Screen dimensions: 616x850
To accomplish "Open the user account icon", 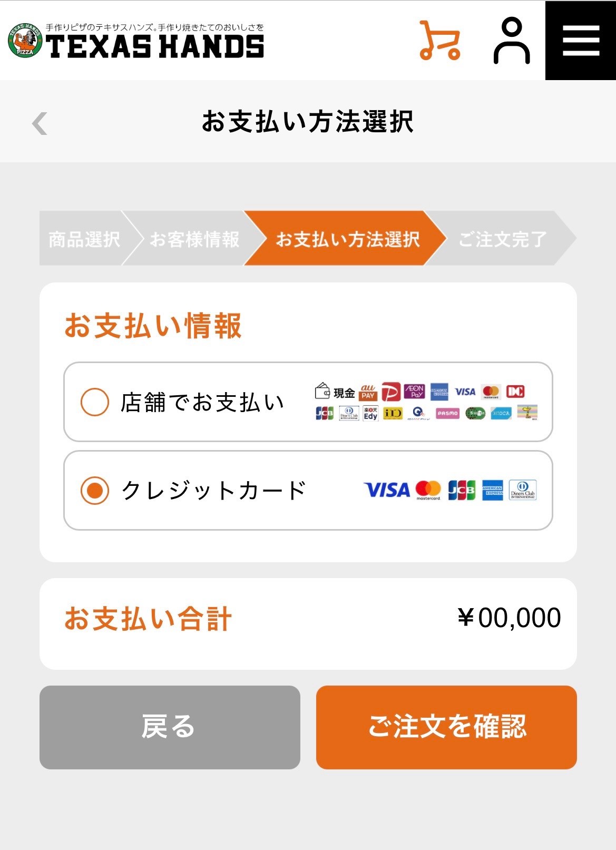I will pyautogui.click(x=511, y=41).
